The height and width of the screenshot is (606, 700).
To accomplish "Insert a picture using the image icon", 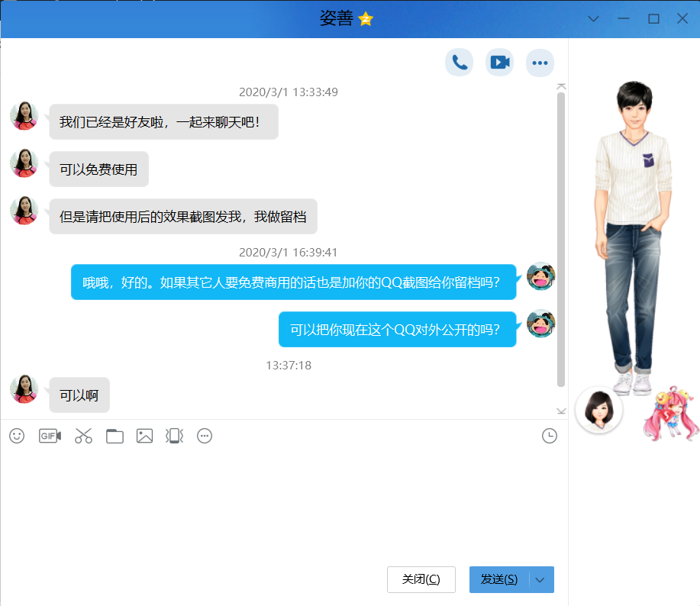I will (x=144, y=436).
